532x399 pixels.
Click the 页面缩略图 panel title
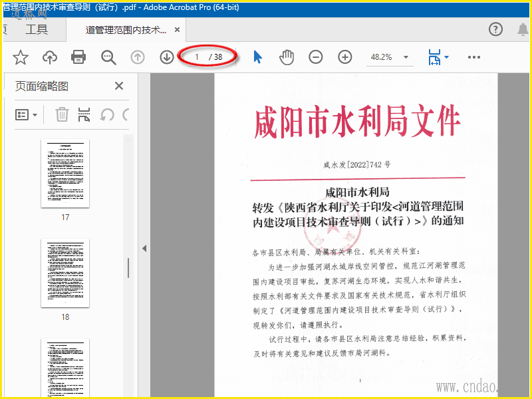point(42,86)
